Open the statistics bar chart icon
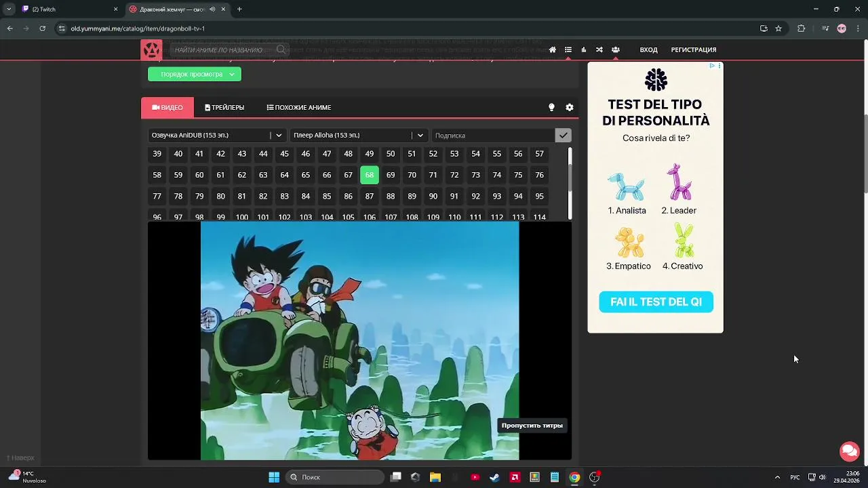The height and width of the screenshot is (488, 868). point(583,49)
